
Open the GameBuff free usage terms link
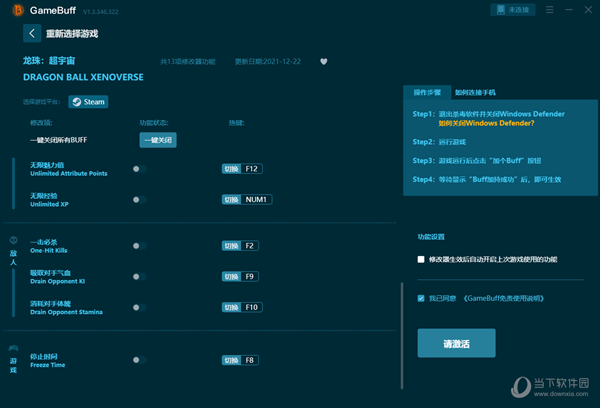504,298
